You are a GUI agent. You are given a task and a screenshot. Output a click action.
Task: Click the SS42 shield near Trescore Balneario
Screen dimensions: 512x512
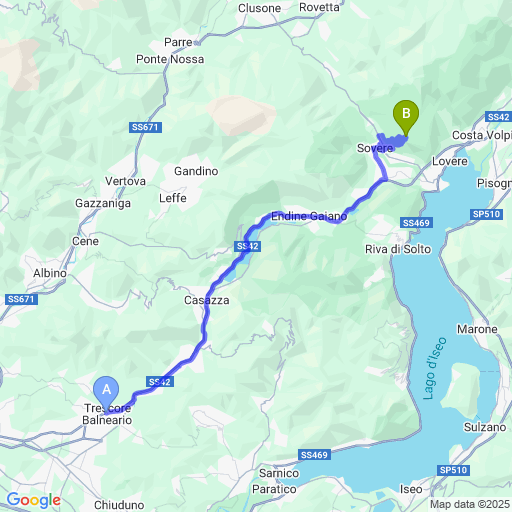coord(160,382)
